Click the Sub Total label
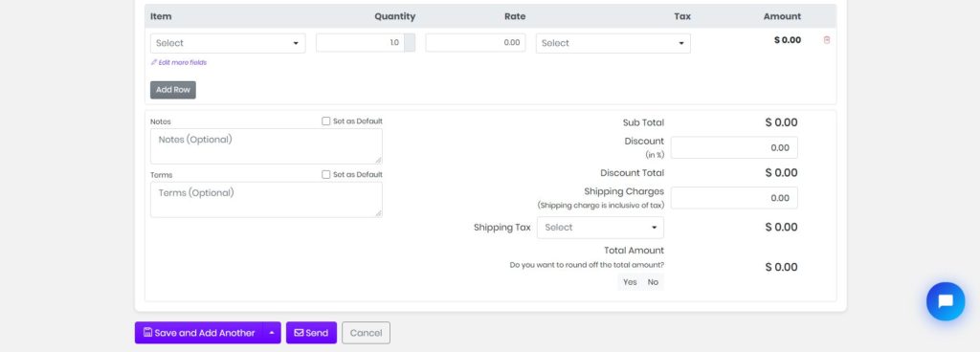This screenshot has height=352, width=980. (x=643, y=123)
